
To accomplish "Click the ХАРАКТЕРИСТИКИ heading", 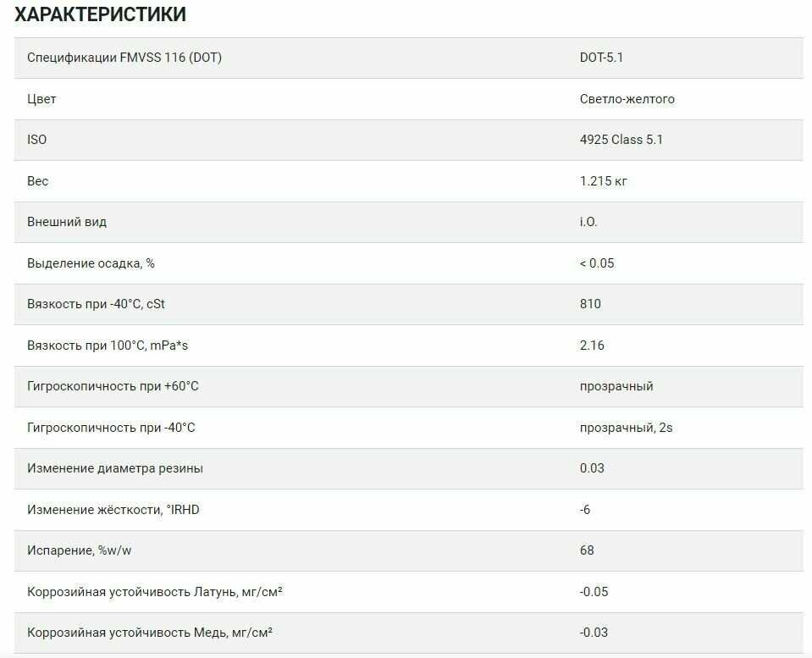I will pyautogui.click(x=101, y=14).
